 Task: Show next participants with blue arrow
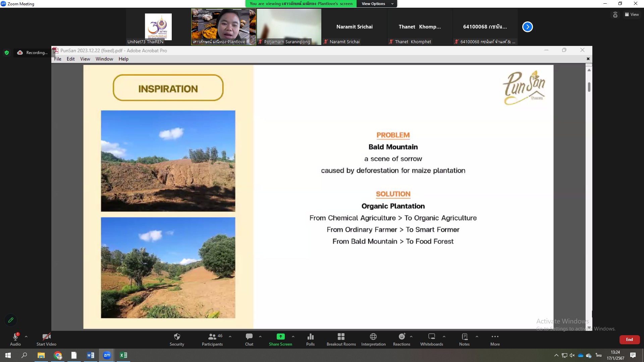pos(527,27)
